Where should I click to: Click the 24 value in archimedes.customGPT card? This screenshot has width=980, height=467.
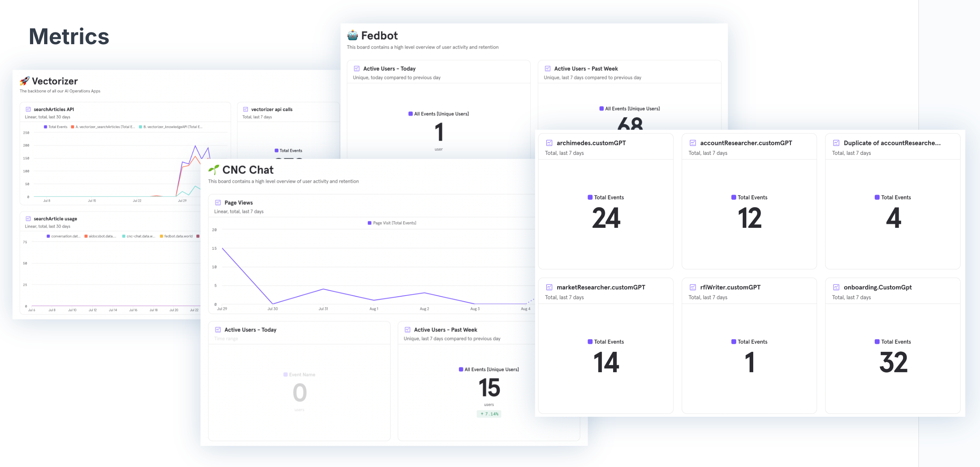click(606, 218)
